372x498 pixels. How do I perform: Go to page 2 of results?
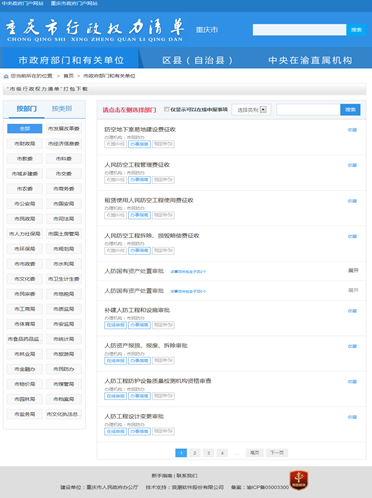(195, 453)
